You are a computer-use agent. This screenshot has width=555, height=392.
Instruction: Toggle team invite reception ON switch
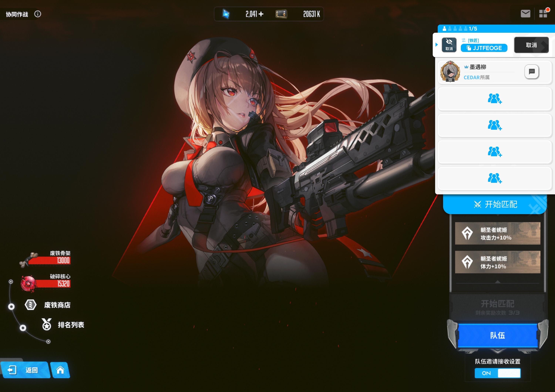[x=497, y=373]
